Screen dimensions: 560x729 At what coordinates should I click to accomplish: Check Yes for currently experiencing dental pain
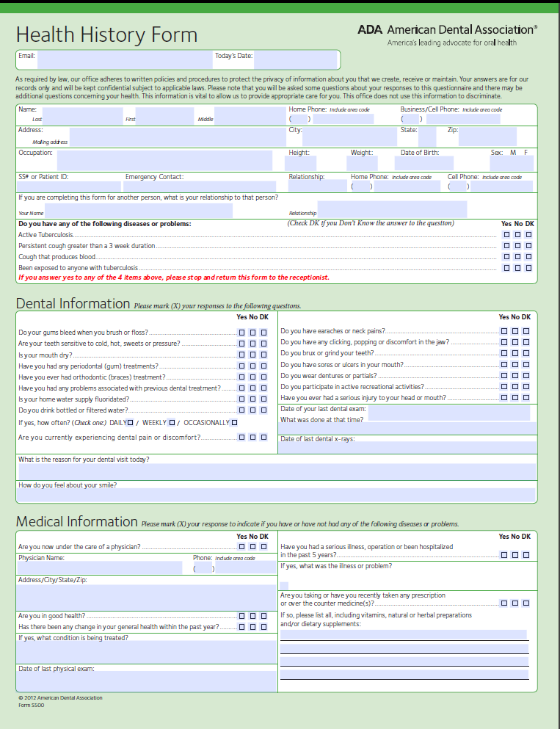click(241, 437)
